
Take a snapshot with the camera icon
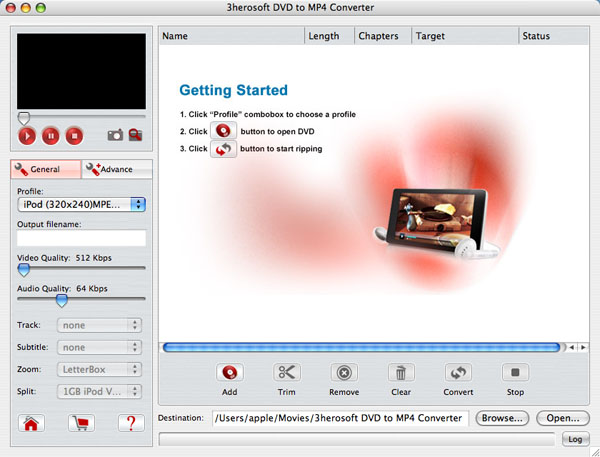click(x=115, y=134)
